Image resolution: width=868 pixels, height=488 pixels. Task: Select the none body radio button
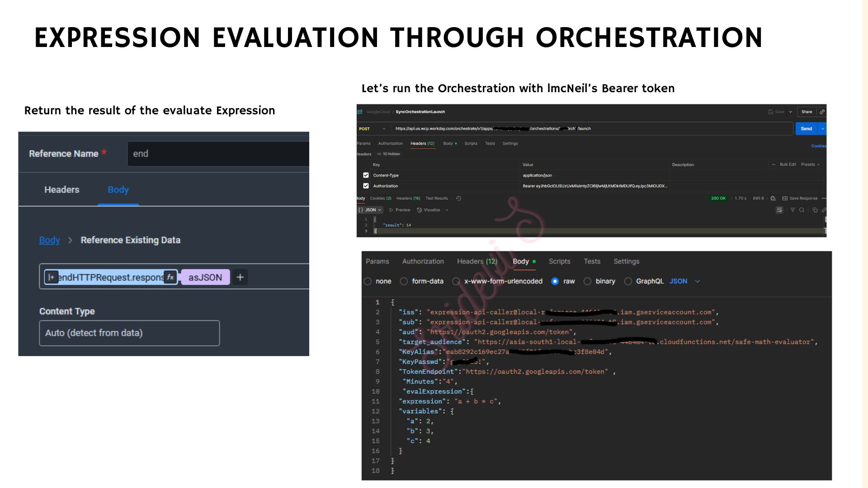[368, 281]
